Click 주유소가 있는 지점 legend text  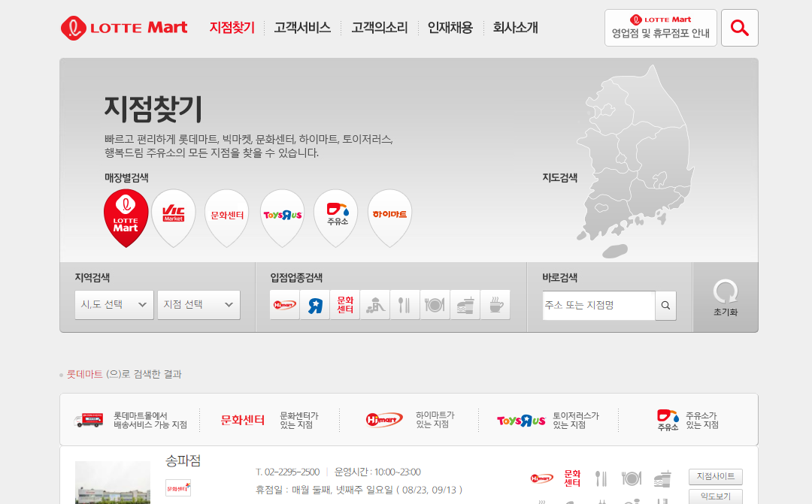pyautogui.click(x=702, y=420)
